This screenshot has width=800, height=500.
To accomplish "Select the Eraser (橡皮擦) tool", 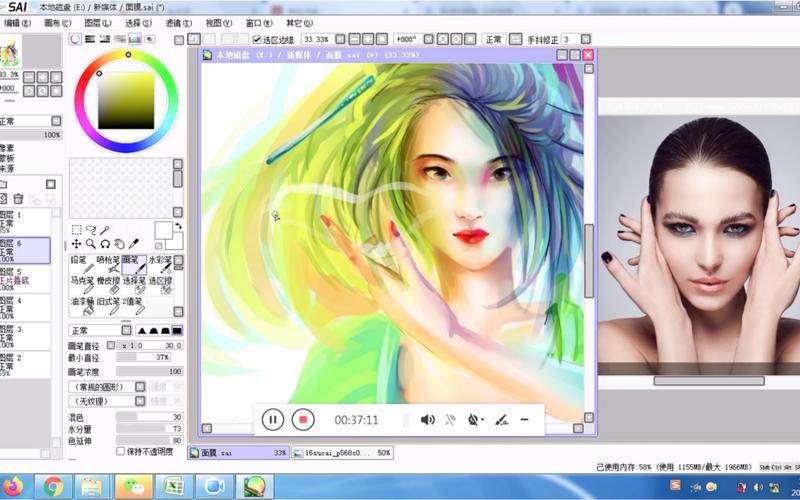I will click(x=108, y=285).
